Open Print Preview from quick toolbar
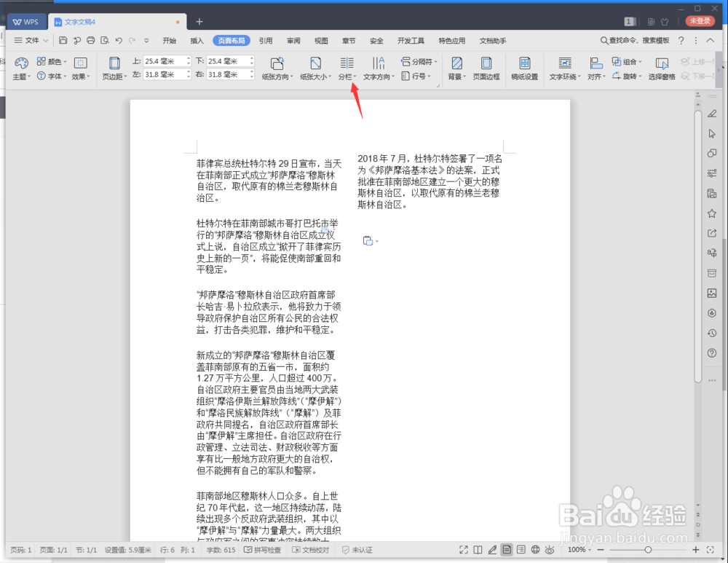Viewport: 728px width, 563px height. point(105,40)
